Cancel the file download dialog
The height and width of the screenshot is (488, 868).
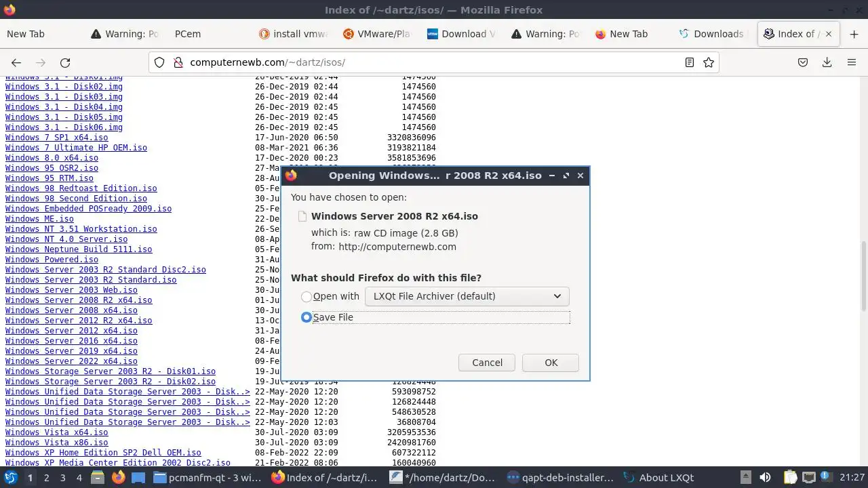click(x=487, y=363)
